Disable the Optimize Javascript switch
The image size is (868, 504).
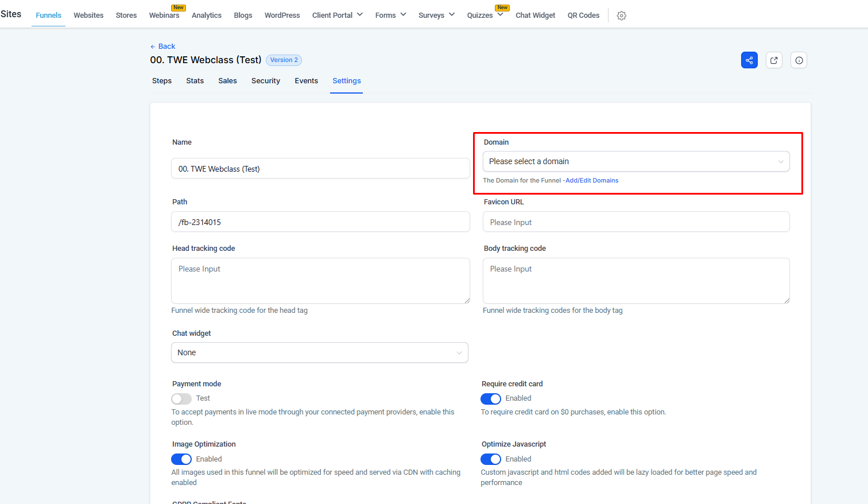(491, 459)
